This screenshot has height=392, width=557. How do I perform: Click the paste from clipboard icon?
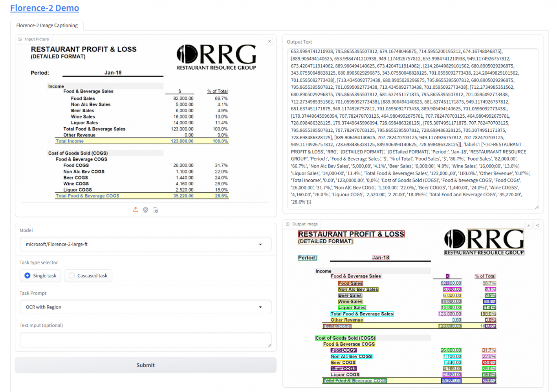point(155,210)
